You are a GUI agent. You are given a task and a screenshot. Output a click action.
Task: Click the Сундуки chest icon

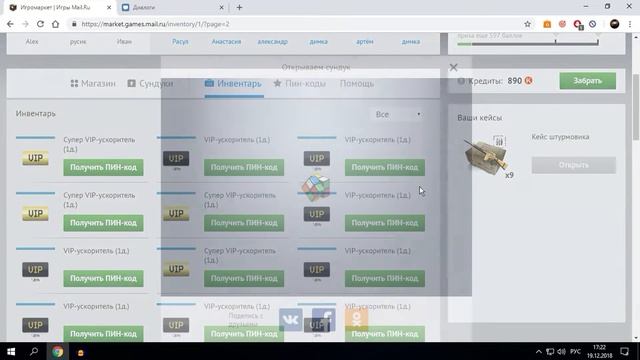pyautogui.click(x=131, y=83)
